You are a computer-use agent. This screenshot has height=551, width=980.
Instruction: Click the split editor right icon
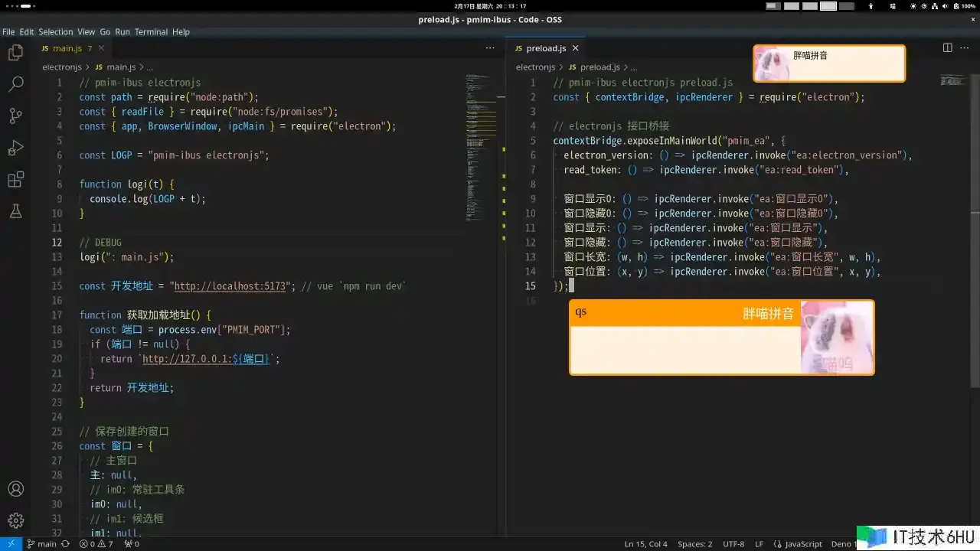pos(947,47)
